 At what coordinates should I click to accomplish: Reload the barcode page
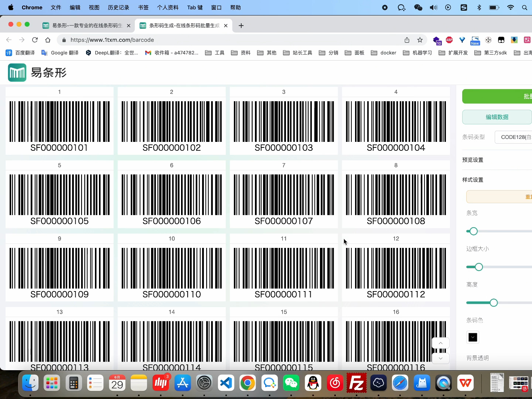35,40
